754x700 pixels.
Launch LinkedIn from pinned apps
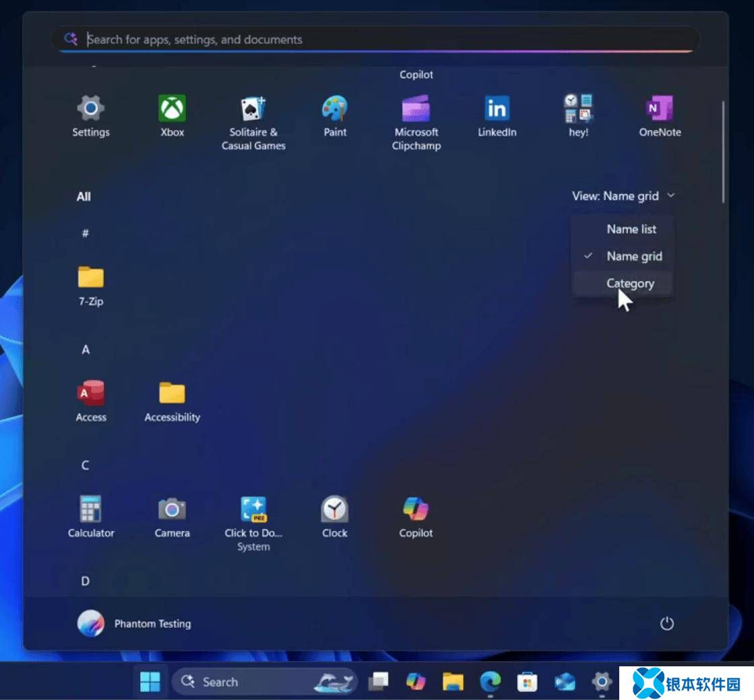[497, 117]
